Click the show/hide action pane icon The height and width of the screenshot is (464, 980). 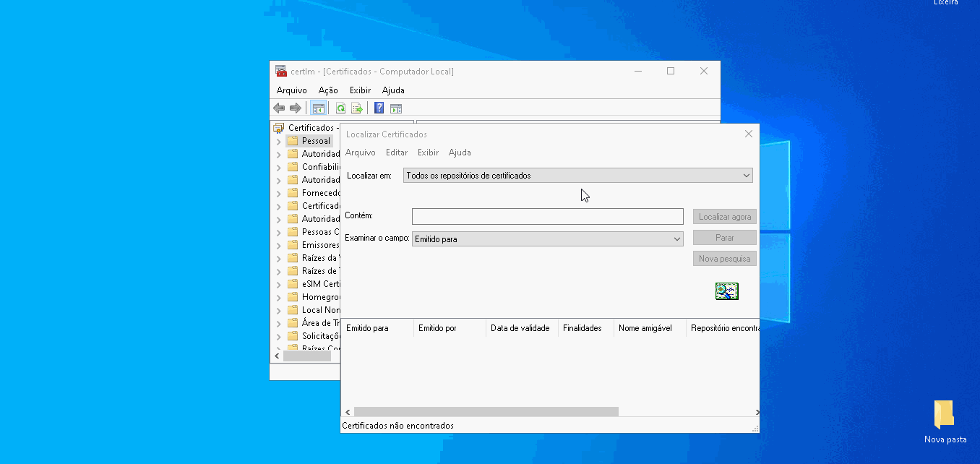coord(395,108)
